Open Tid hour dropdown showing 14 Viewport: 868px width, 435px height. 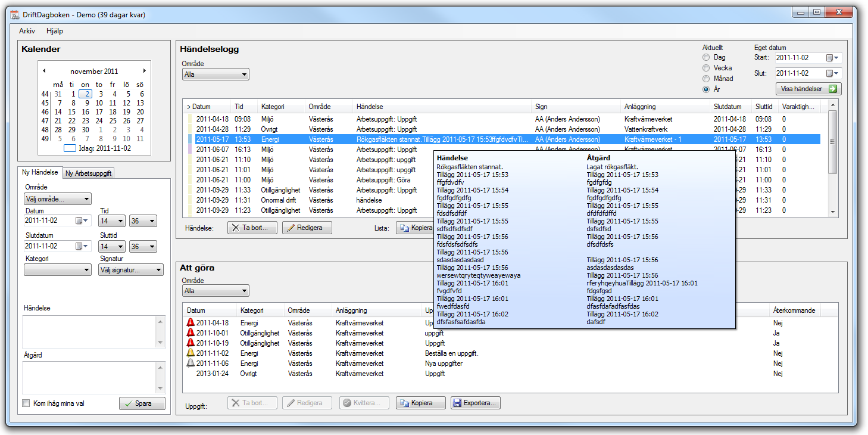(x=112, y=221)
